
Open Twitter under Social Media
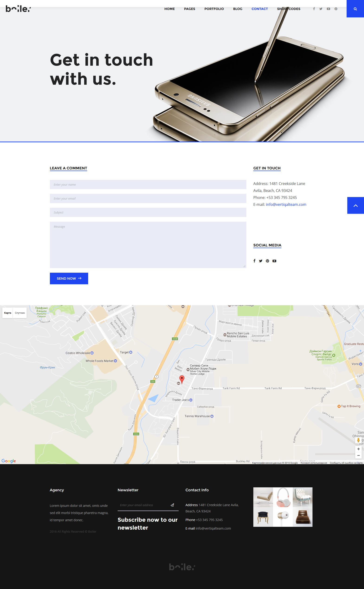point(261,261)
